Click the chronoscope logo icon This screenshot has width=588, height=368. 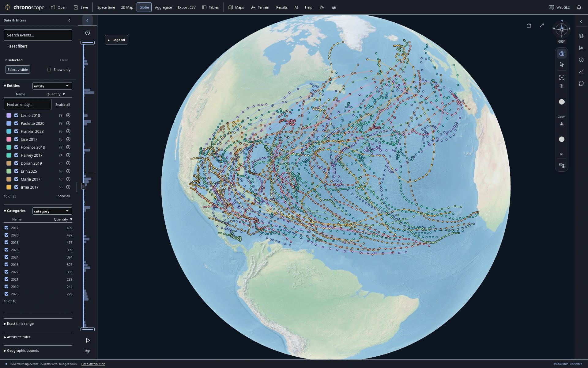(8, 7)
